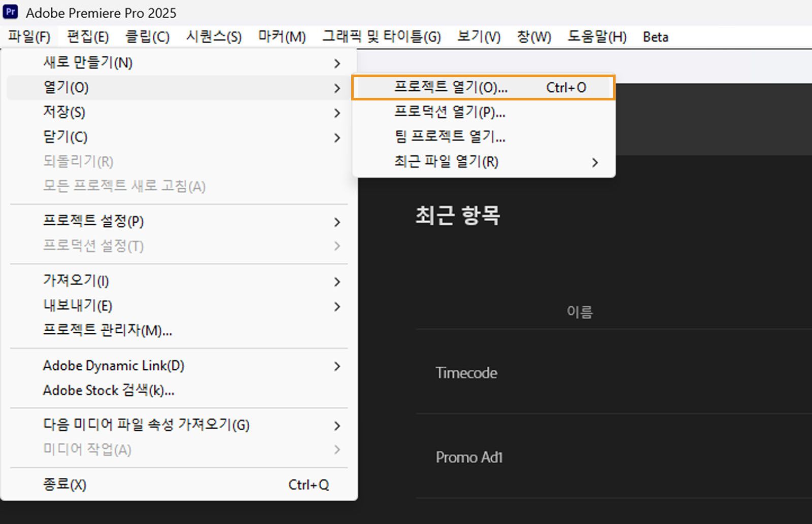Expand 다음 미디어 파일 속성 가져오기(G) submenu

click(x=177, y=425)
